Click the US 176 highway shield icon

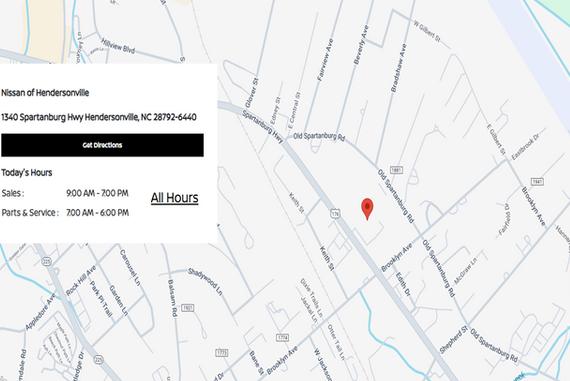point(335,213)
